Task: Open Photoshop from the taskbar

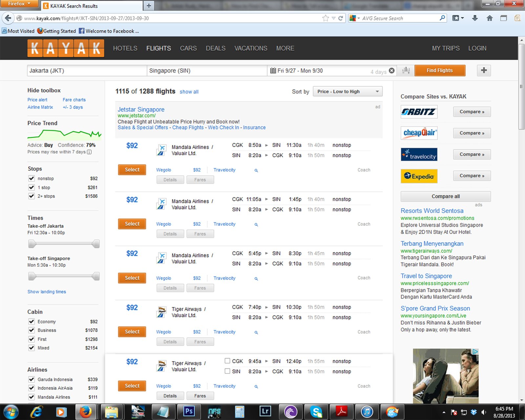Action: click(189, 411)
